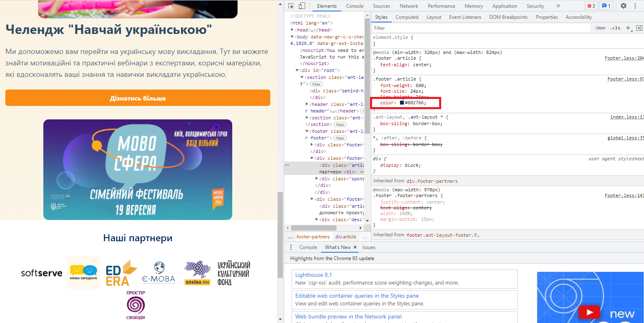
Task: Click the webpage vertical scrollbar thumb
Action: point(280,235)
